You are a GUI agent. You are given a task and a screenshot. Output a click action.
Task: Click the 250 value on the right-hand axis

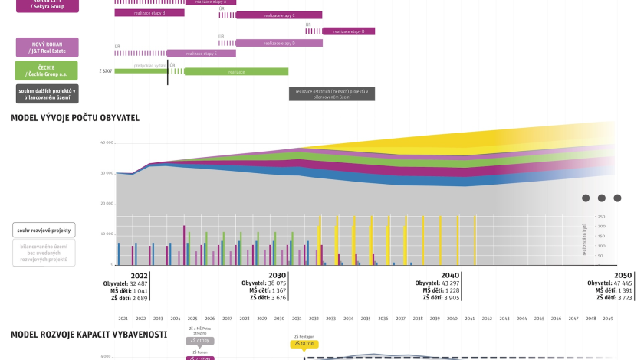(x=601, y=217)
